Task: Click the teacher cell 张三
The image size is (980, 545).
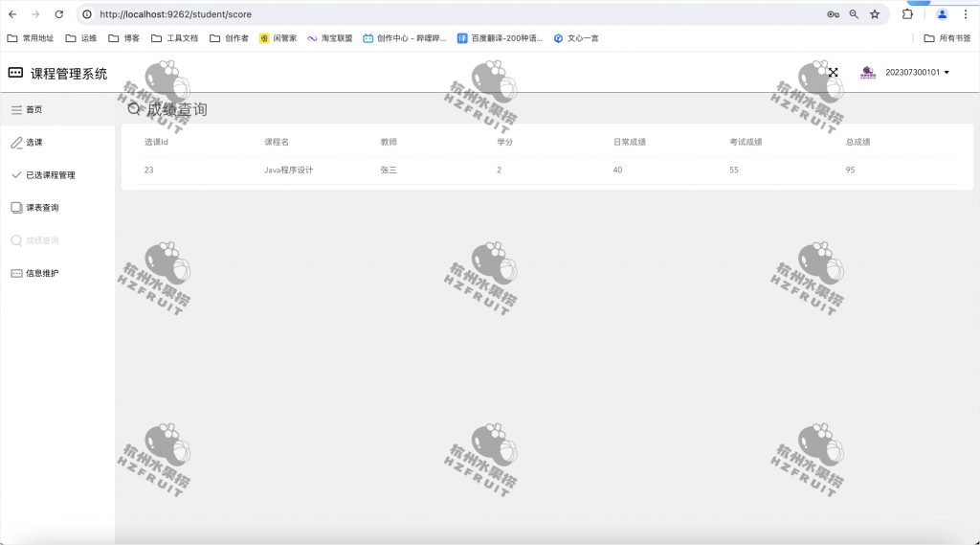Action: [x=389, y=170]
